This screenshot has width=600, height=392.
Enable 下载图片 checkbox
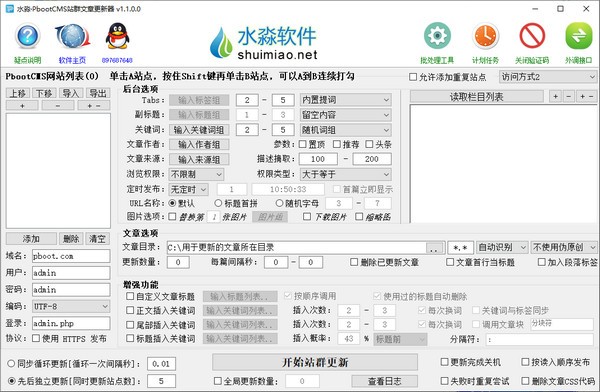tap(307, 217)
